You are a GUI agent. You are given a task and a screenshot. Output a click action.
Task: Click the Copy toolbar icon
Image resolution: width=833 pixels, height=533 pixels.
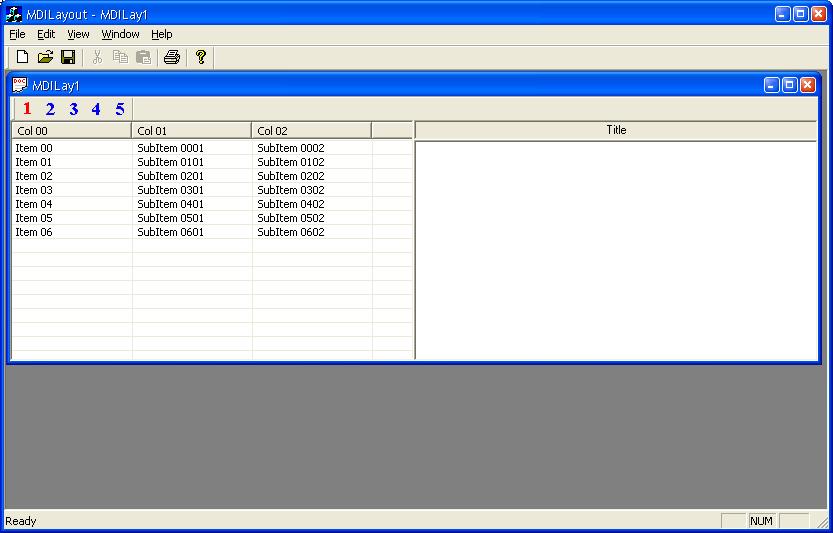pos(121,57)
